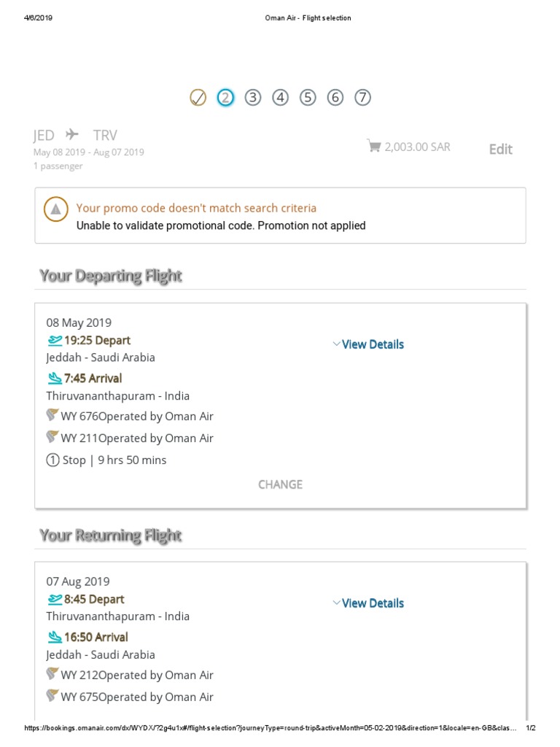560x747 pixels.
Task: Click the promo code warning triangle icon
Action: 55,209
